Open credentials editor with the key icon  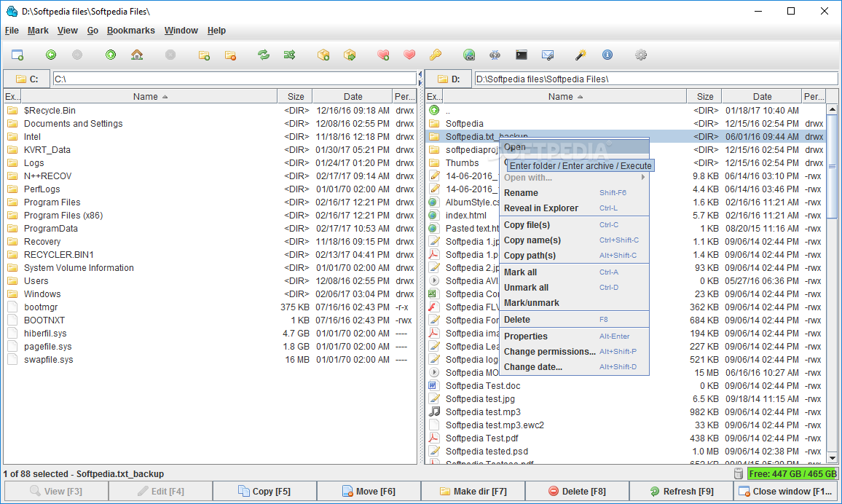point(436,55)
